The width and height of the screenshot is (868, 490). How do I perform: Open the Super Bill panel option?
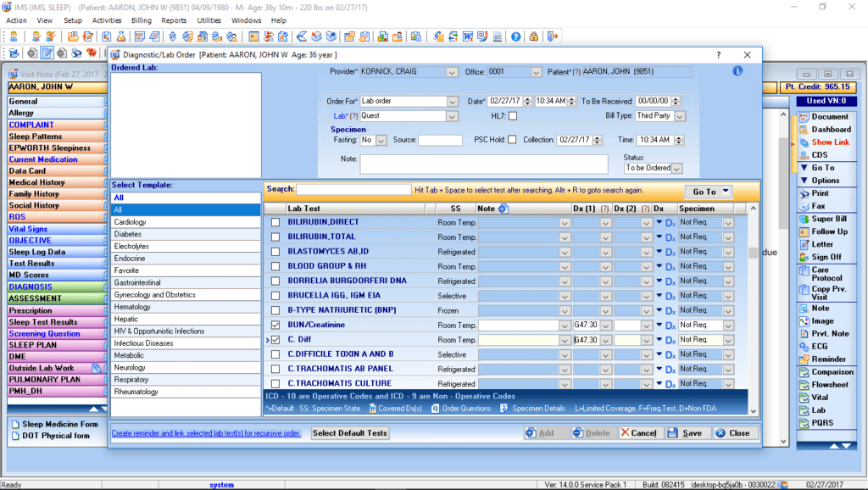[824, 219]
